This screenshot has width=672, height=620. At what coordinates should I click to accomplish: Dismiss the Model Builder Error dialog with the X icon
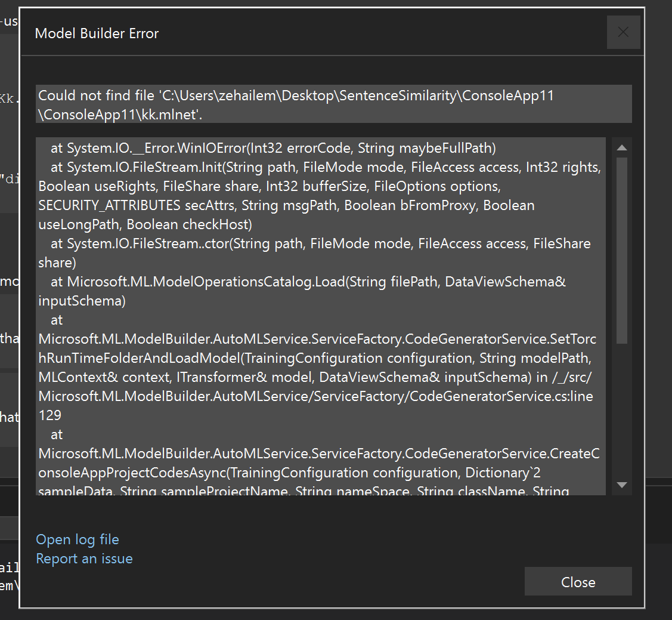coord(624,32)
